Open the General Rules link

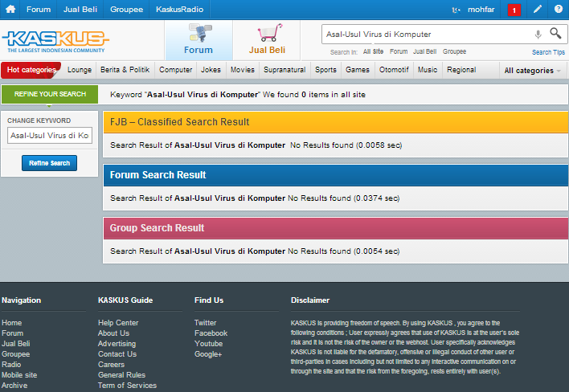point(121,375)
